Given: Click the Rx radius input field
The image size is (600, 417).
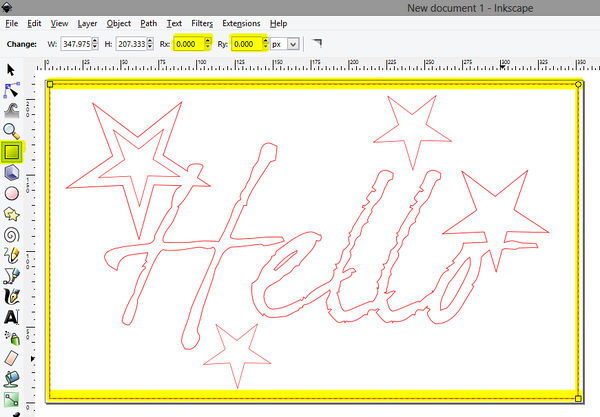Looking at the screenshot, I should [x=186, y=45].
